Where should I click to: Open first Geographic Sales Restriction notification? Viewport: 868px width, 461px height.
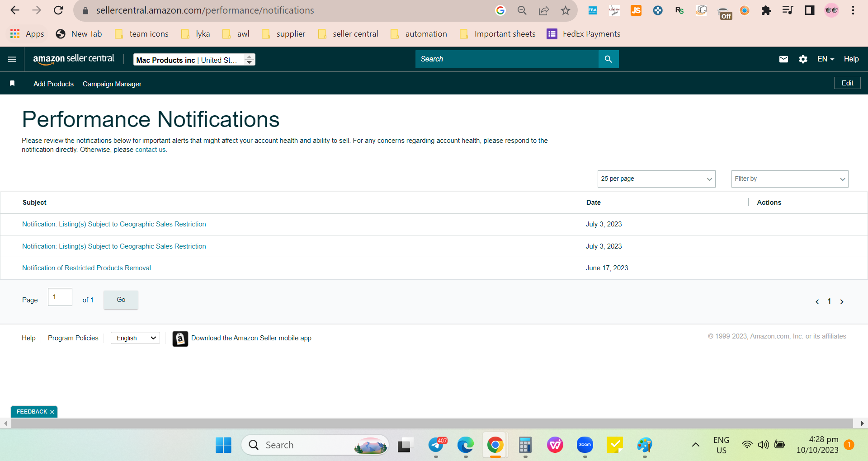coord(114,224)
